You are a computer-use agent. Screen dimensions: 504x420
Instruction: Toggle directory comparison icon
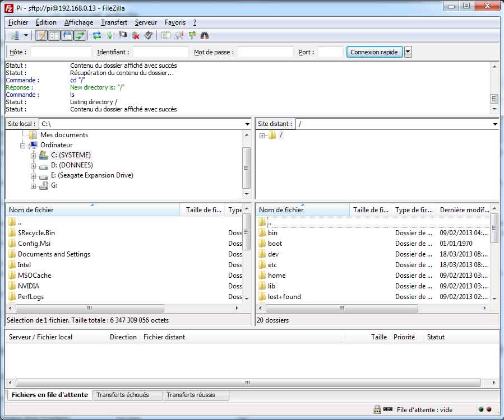pos(179,36)
